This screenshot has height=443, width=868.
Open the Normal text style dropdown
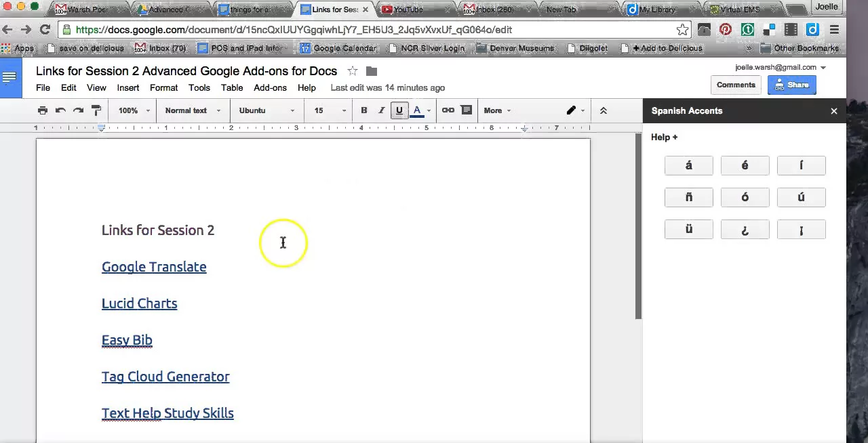point(193,110)
